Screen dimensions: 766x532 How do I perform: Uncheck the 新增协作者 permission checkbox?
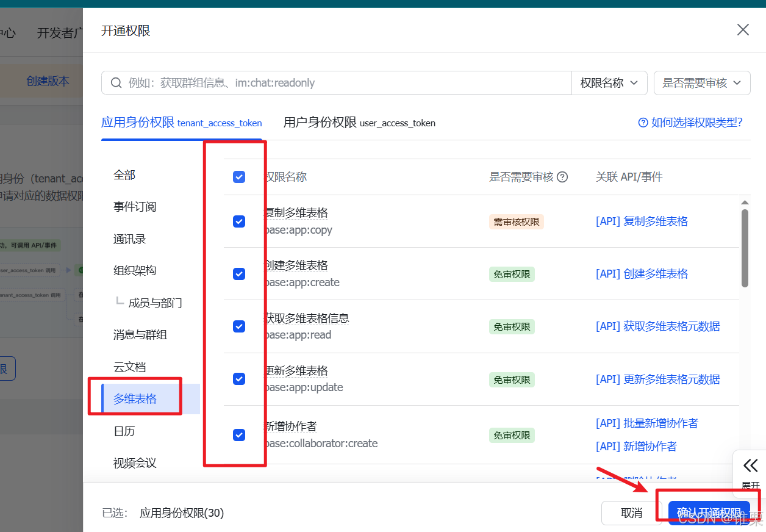(239, 435)
